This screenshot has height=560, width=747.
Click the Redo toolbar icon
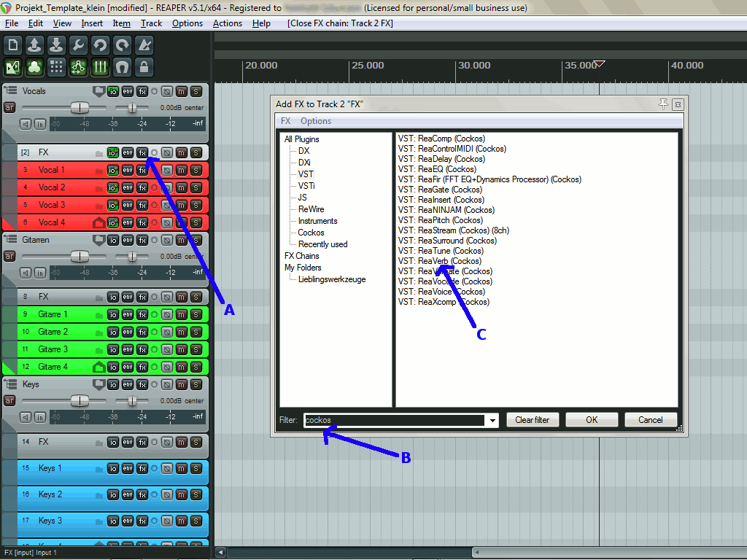point(122,45)
